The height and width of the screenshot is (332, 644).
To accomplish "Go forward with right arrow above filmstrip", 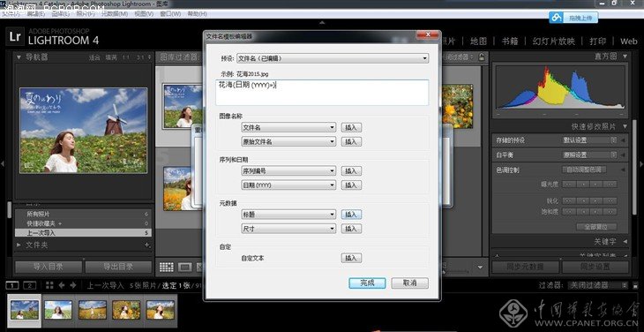I will [73, 285].
